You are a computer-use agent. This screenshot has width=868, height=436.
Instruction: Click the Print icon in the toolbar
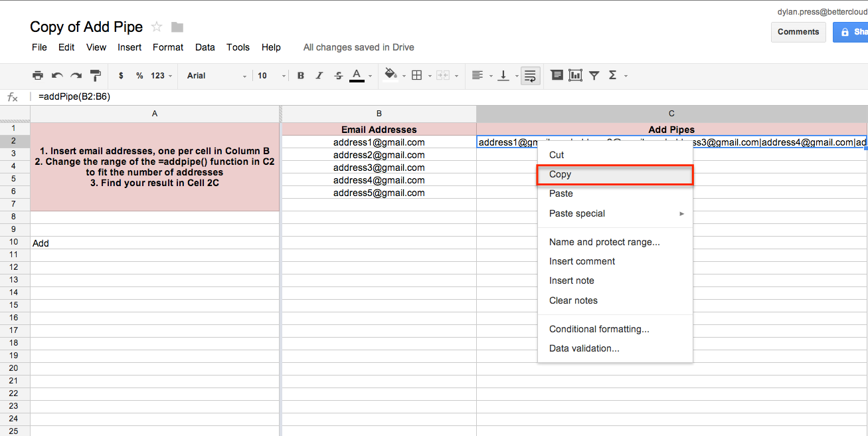[38, 76]
